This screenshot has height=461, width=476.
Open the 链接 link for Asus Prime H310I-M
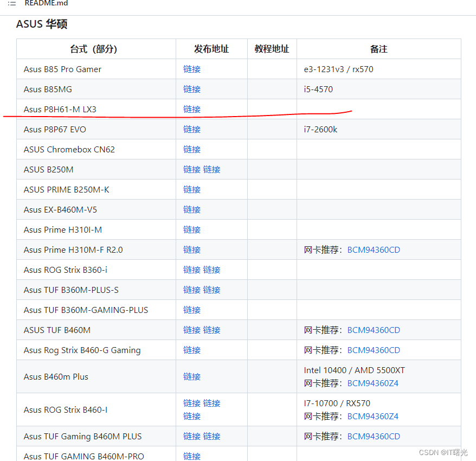tap(192, 229)
